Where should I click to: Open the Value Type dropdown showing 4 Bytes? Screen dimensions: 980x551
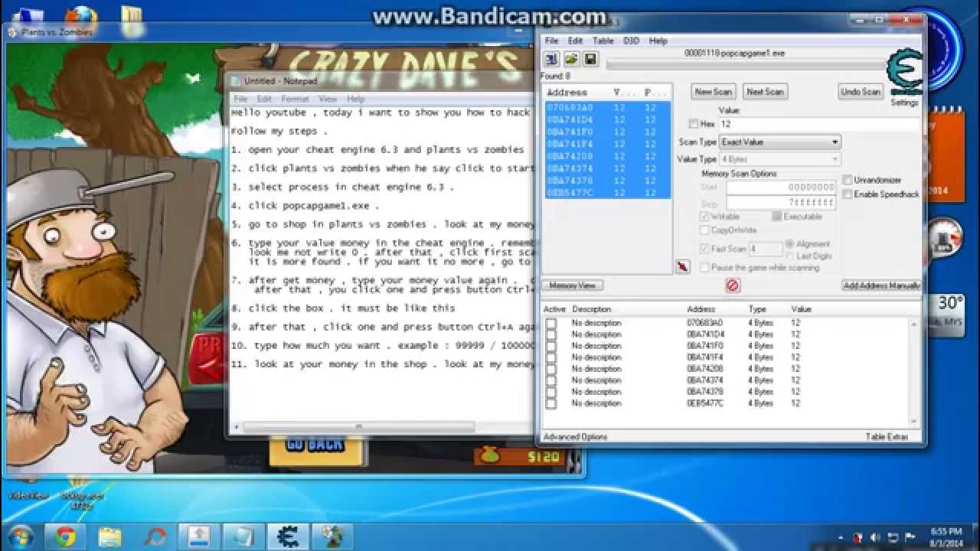(x=779, y=159)
